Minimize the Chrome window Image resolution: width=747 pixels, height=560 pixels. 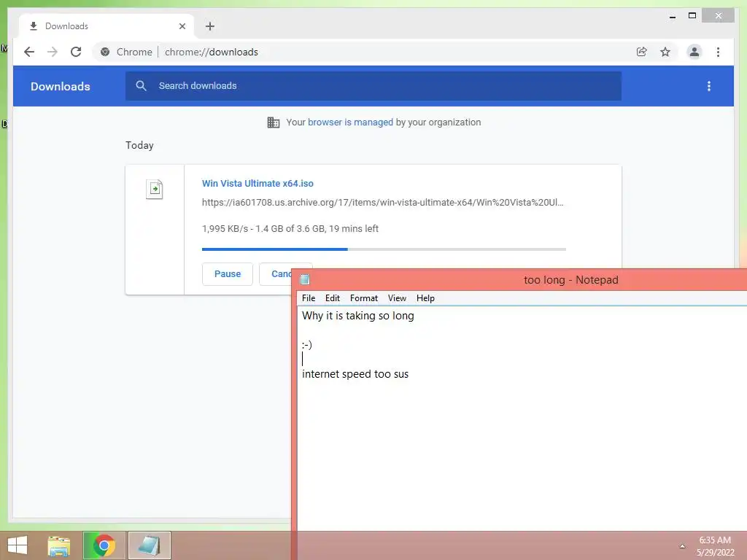673,17
